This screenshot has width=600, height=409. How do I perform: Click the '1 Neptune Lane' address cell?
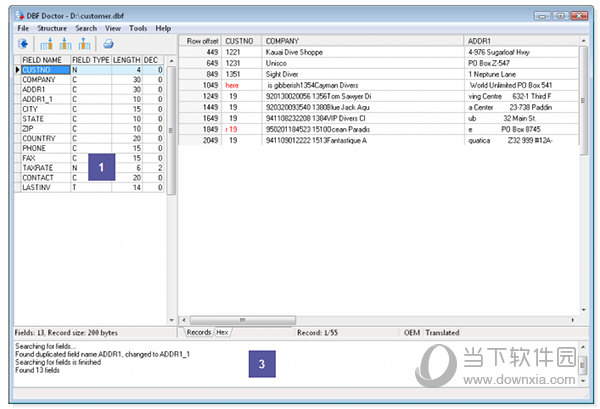coord(521,74)
